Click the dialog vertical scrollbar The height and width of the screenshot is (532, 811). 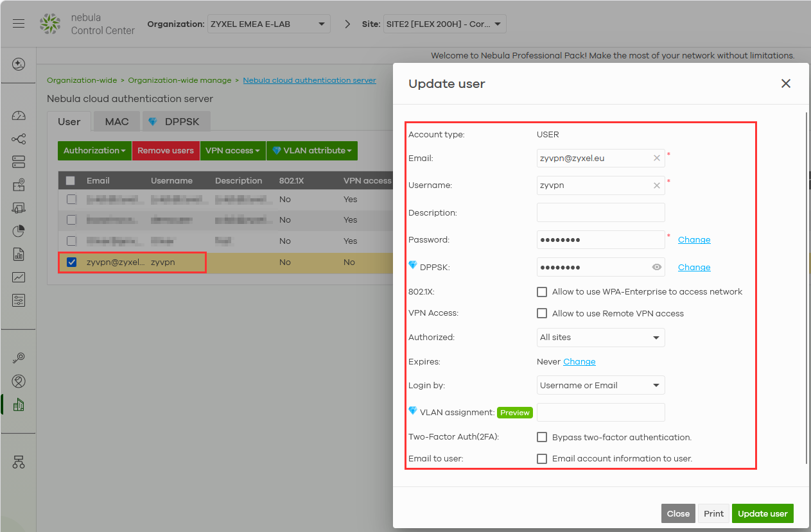point(807,287)
